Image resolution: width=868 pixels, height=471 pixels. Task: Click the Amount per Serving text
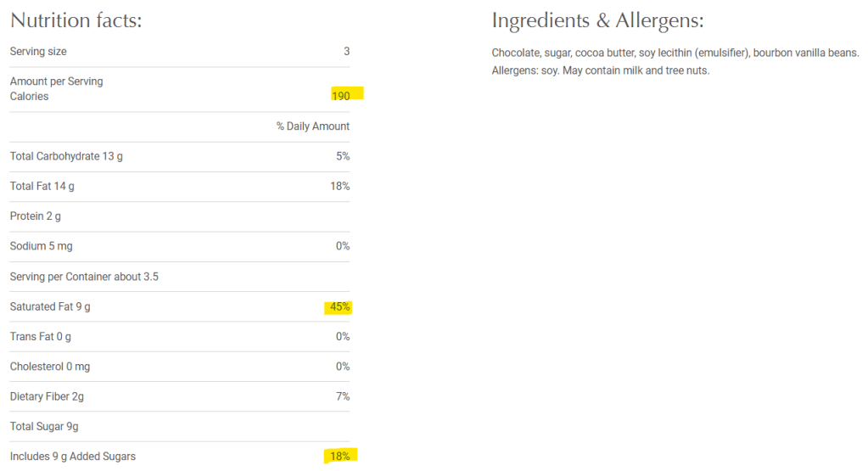[x=56, y=81]
